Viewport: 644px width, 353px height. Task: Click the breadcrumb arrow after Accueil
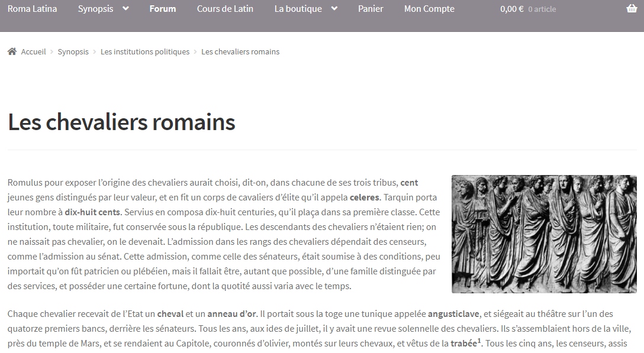click(51, 52)
